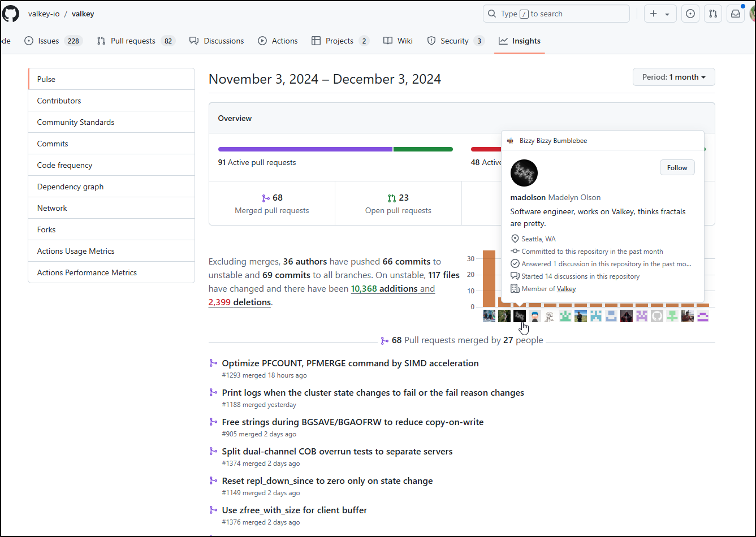Open PR Split dual-channel COB overrun tests
756x537 pixels.
(x=337, y=451)
